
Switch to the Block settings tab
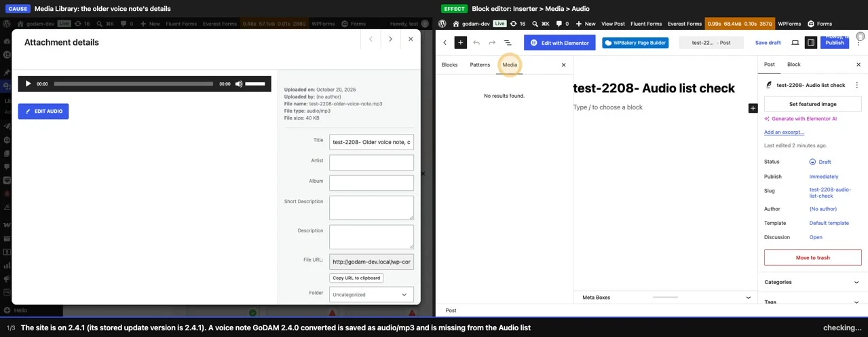pos(793,65)
